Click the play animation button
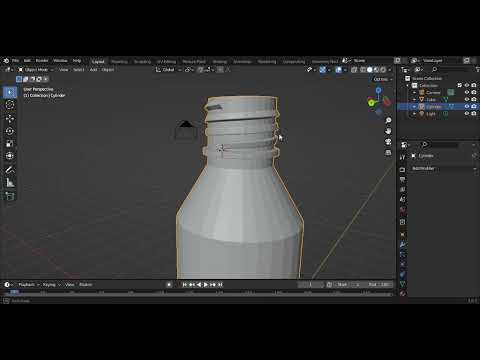Viewport: 480px width, 360px height. pyautogui.click(x=206, y=285)
